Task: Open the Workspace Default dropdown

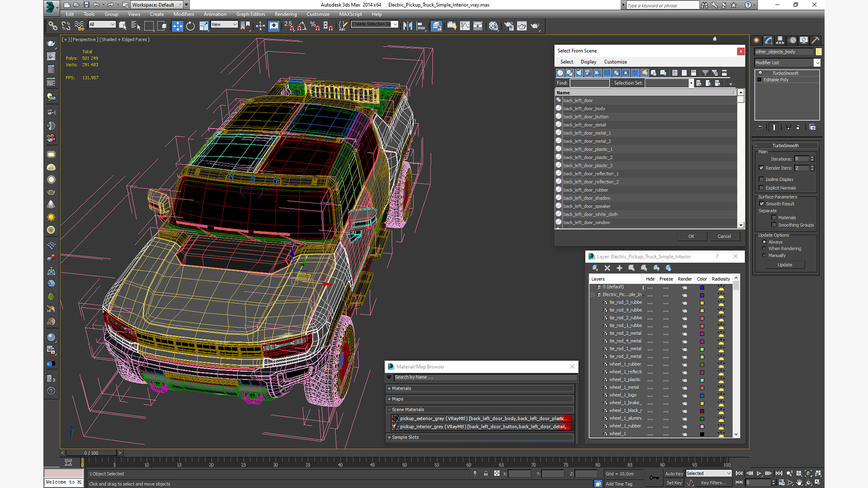Action: point(157,5)
